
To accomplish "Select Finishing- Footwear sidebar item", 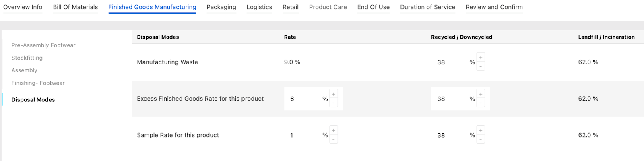I will (x=38, y=83).
